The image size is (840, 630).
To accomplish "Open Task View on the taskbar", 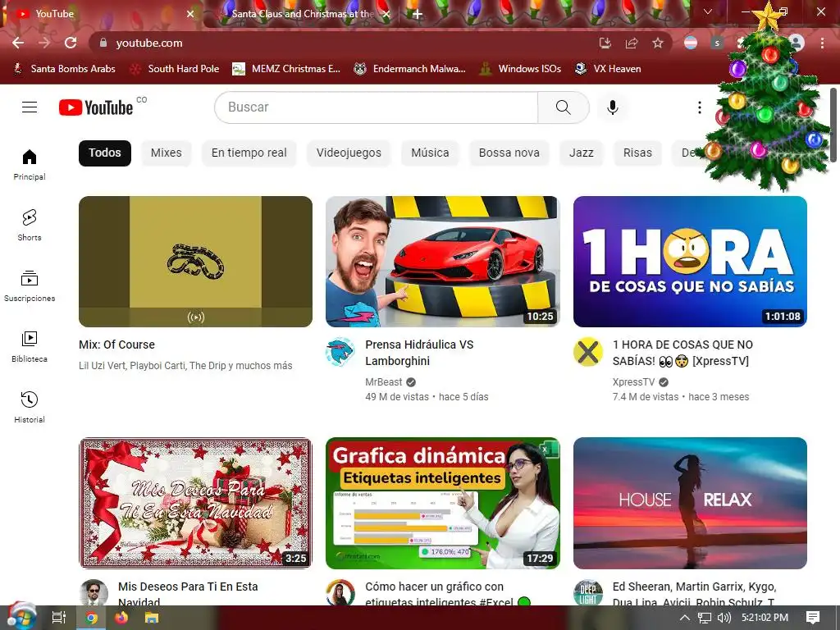I will 59,618.
